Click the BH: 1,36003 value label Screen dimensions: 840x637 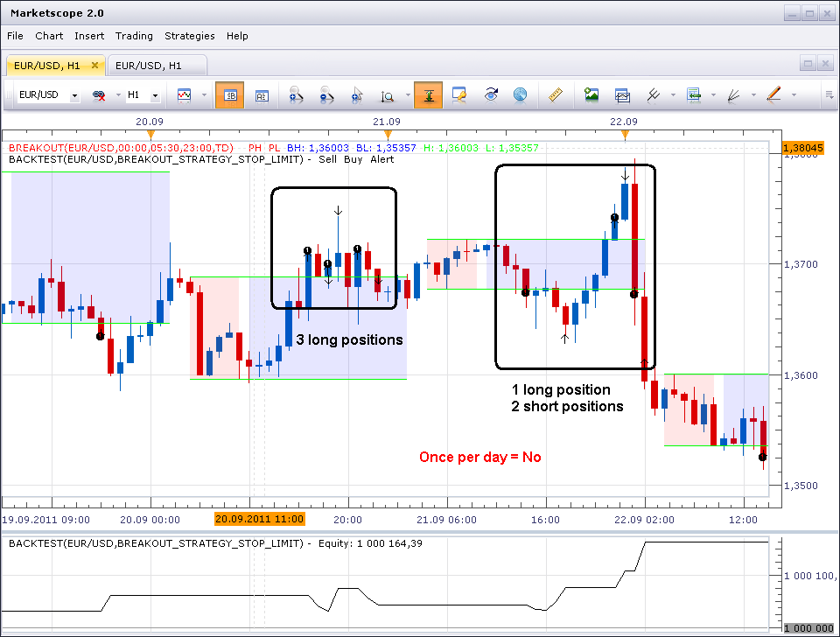click(x=318, y=148)
